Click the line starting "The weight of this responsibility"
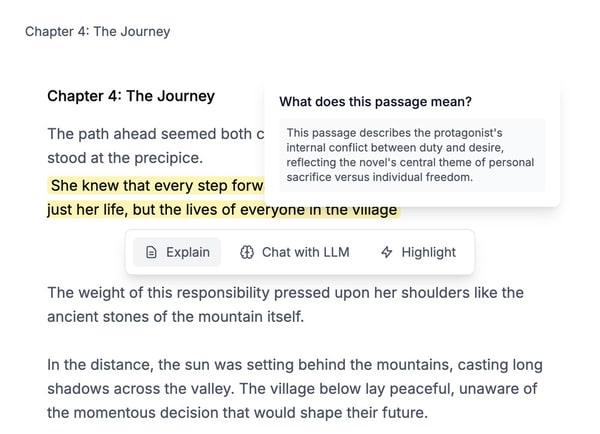This screenshot has height=434, width=600. pyautogui.click(x=285, y=292)
